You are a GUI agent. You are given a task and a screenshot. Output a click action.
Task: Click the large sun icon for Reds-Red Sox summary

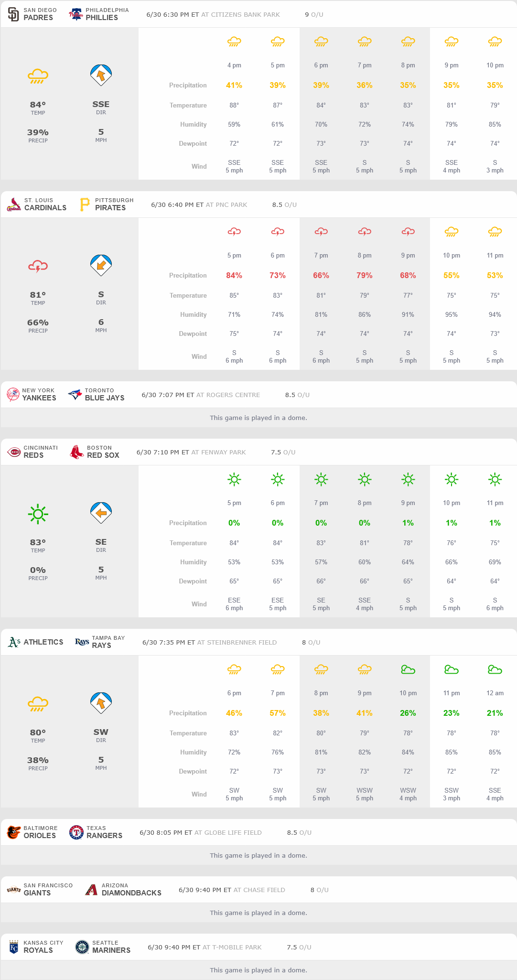coord(38,514)
